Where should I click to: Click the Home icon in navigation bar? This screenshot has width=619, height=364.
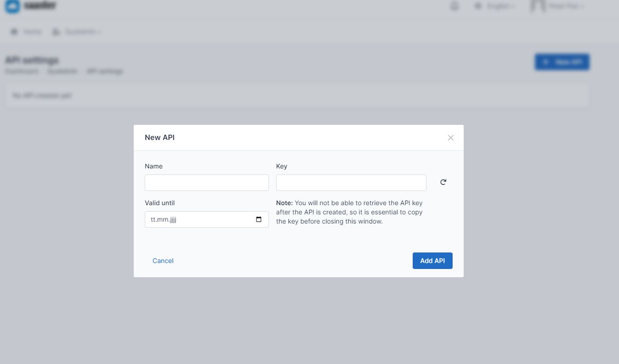[x=14, y=32]
